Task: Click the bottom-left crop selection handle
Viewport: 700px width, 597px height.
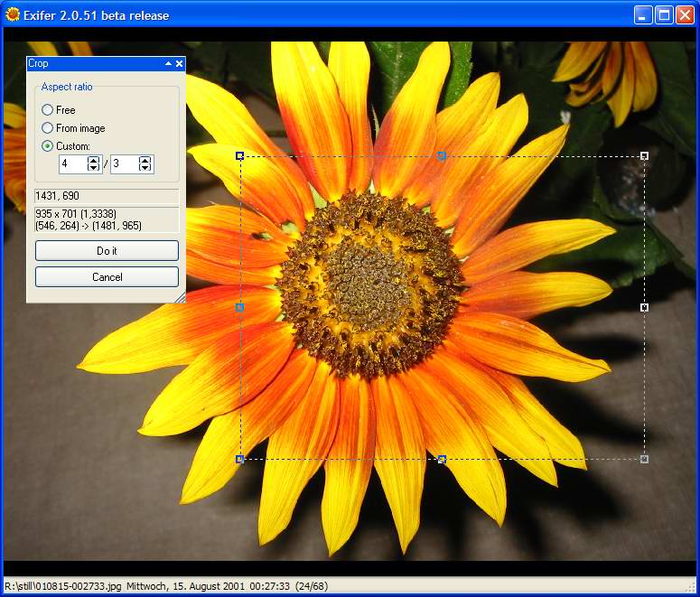Action: coord(239,460)
